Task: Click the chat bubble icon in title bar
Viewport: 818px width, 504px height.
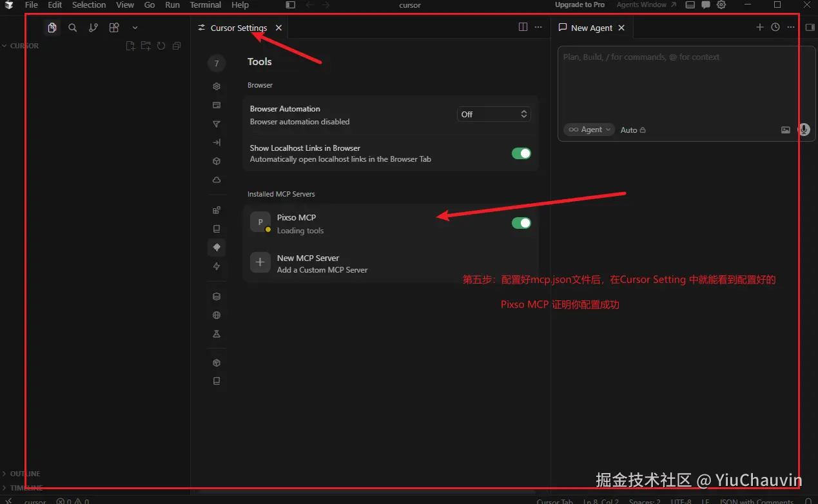Action: tap(706, 5)
